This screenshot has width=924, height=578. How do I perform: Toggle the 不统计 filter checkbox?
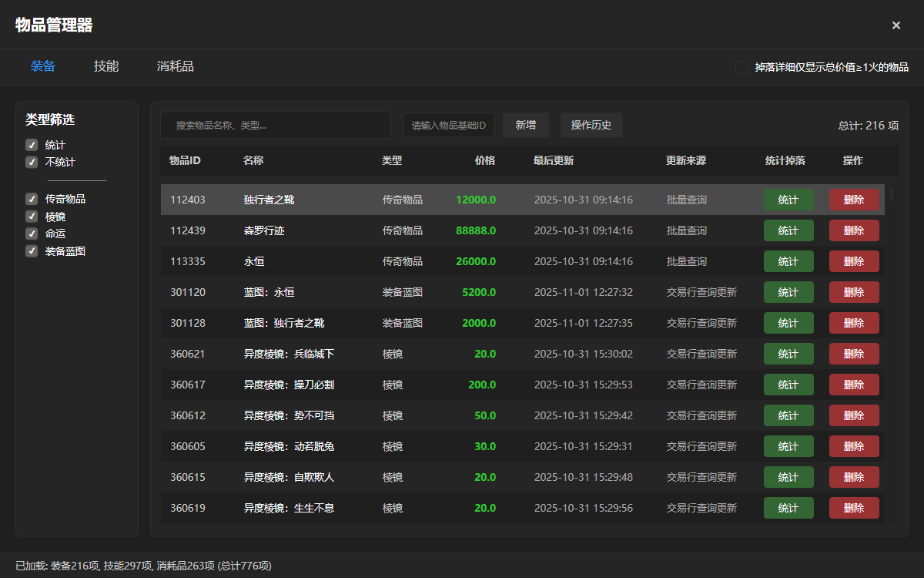coord(32,162)
